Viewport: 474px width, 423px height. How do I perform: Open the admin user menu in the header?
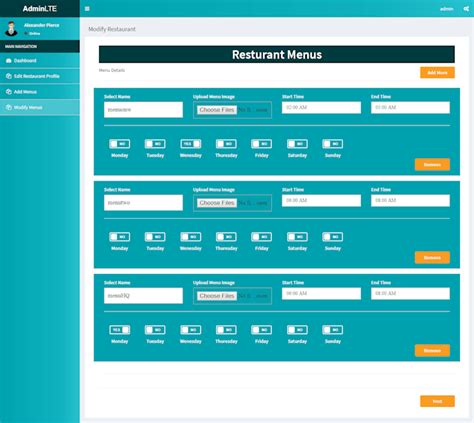pos(446,9)
